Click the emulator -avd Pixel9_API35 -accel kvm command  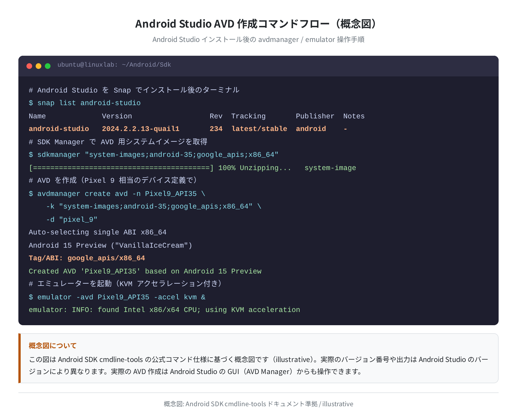[x=117, y=297]
